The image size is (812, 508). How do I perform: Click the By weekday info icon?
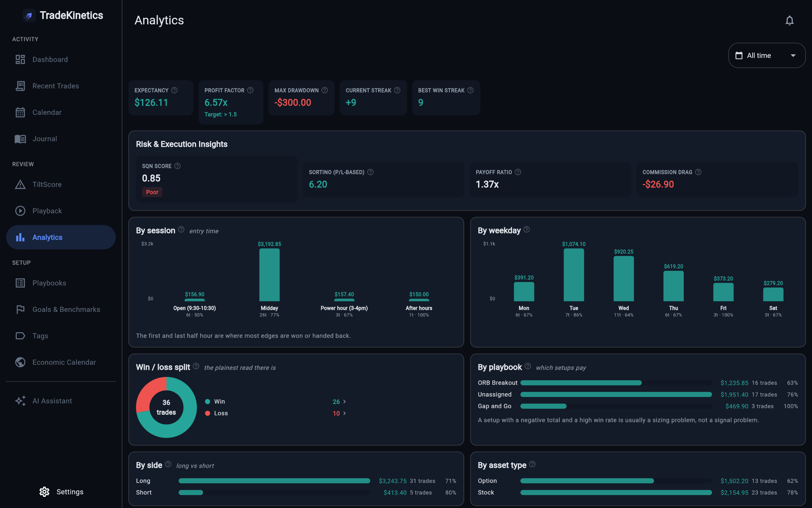527,230
